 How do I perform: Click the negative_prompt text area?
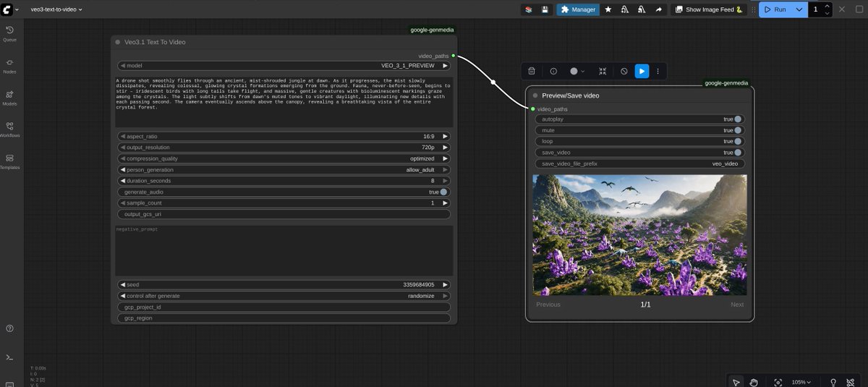click(284, 250)
